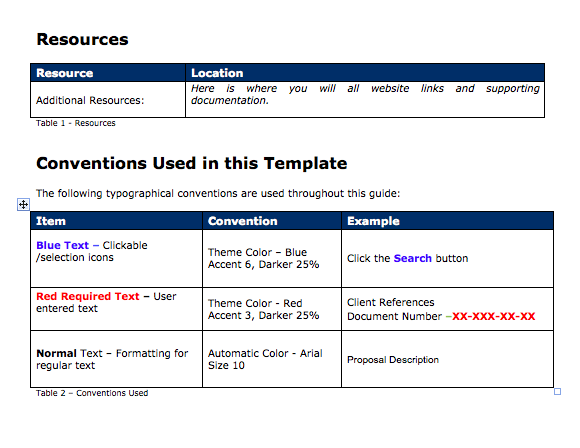Image resolution: width=580 pixels, height=448 pixels.
Task: Click the 'Document Number' text
Action: [x=394, y=316]
